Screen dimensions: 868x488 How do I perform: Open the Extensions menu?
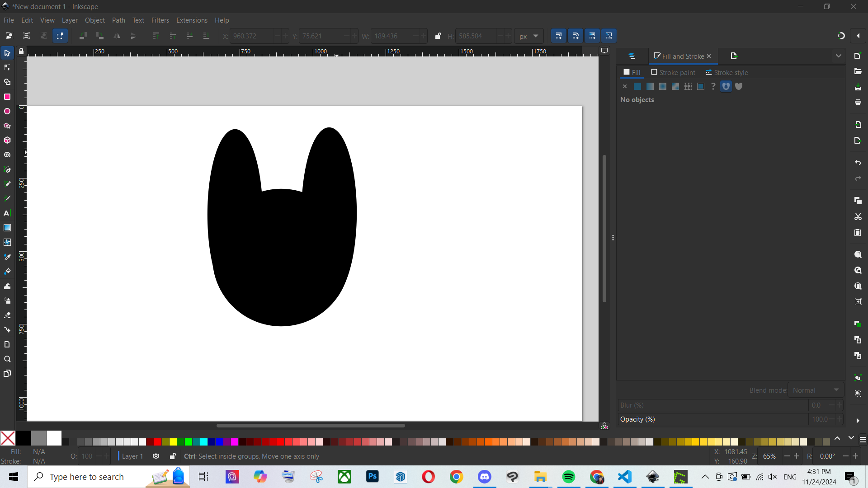coord(192,20)
